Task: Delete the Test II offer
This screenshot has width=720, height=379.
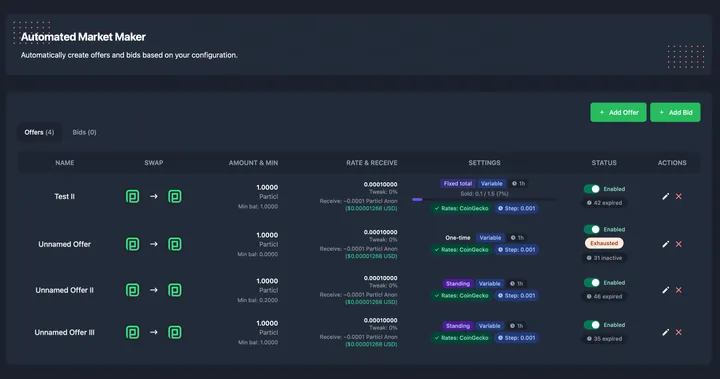Action: [x=679, y=196]
